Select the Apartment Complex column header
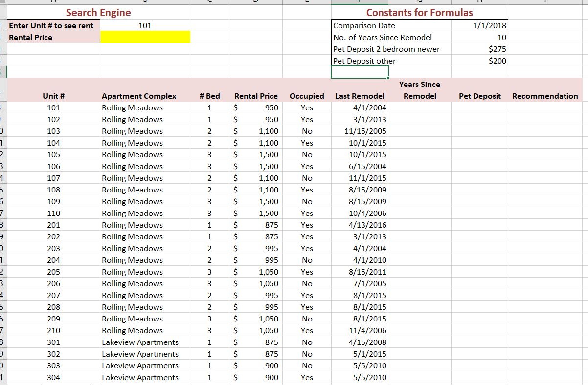This screenshot has width=588, height=385. pos(139,96)
